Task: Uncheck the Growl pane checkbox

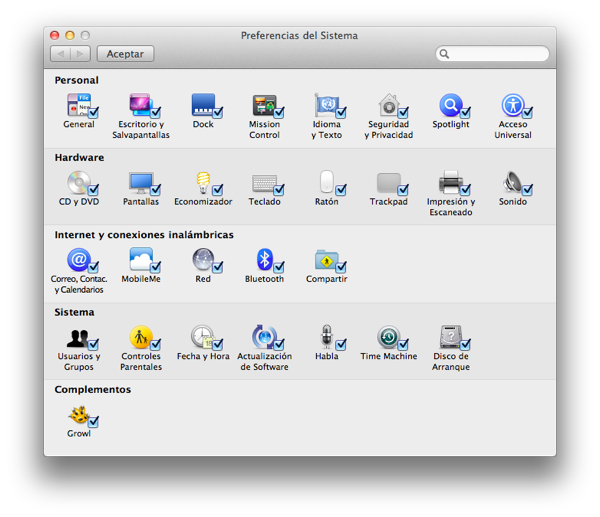Action: click(x=93, y=422)
